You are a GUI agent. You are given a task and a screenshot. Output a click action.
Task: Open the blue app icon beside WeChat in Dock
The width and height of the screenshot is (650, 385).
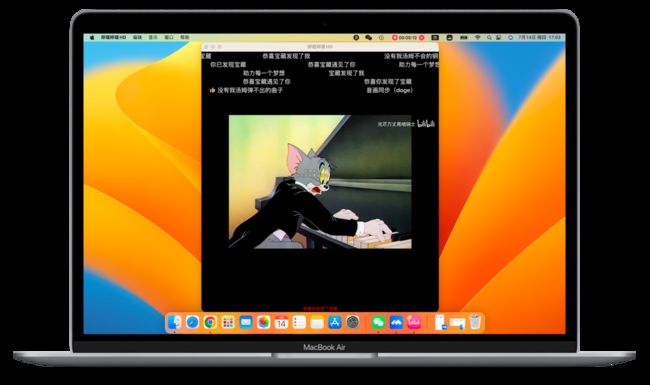[396, 322]
